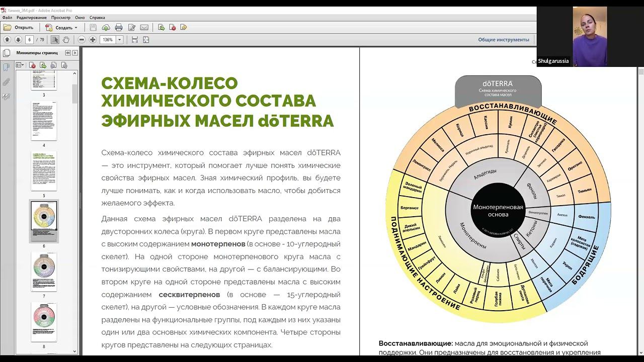Image resolution: width=644 pixels, height=362 pixels.
Task: Collapse thumbnails panel with double-arrow button
Action: [69, 53]
